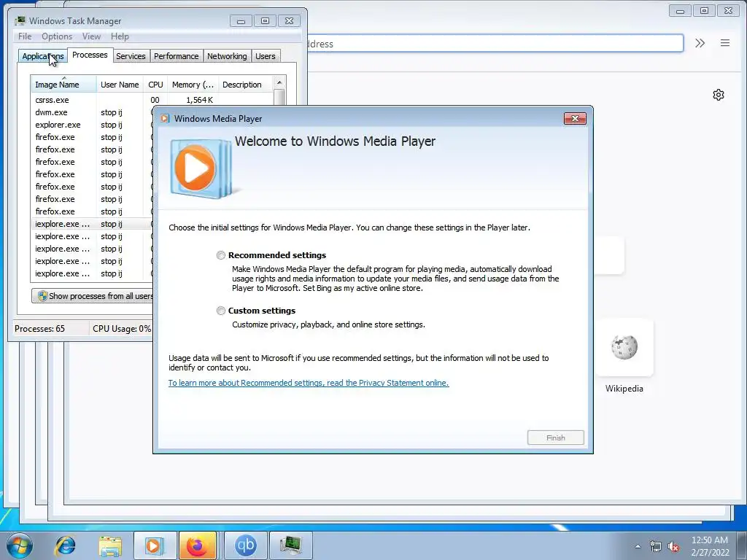747x560 pixels.
Task: Switch to Performance tab in Task Manager
Action: pyautogui.click(x=177, y=56)
